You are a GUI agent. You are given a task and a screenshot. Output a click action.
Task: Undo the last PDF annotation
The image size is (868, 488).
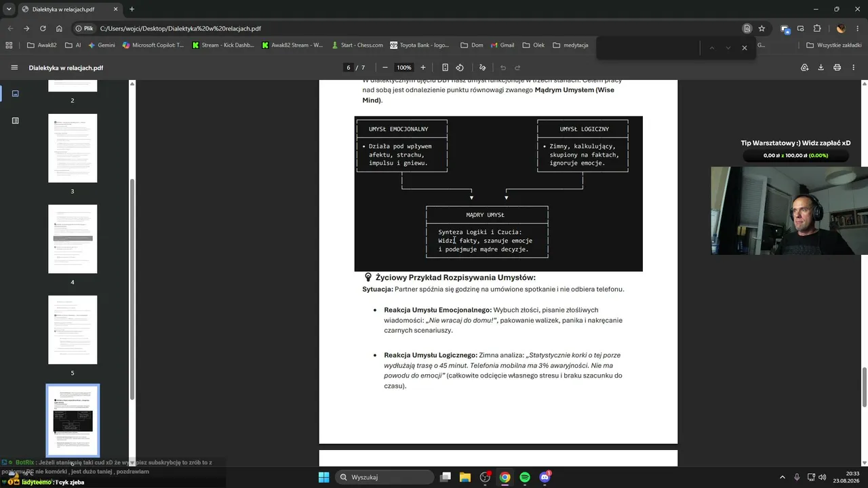(x=503, y=68)
